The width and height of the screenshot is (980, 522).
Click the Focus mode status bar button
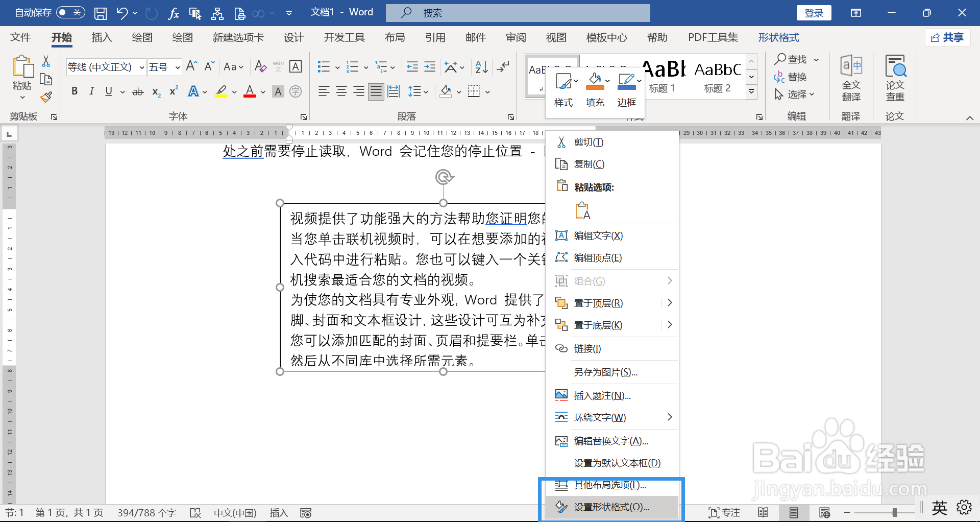pos(724,512)
